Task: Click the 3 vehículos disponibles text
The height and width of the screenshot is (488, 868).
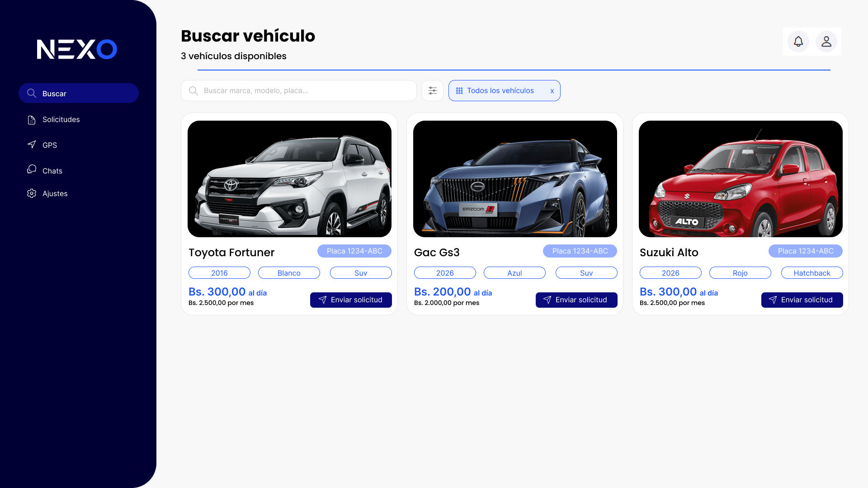Action: [234, 56]
